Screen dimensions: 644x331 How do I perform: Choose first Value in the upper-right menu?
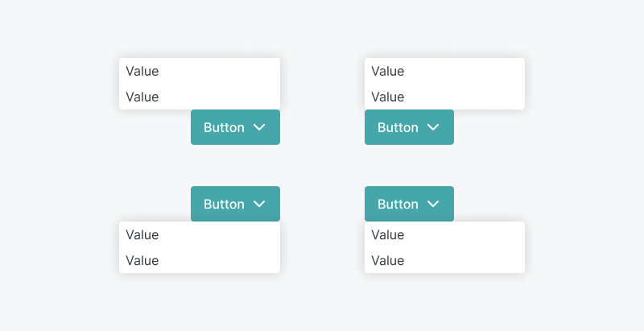click(445, 71)
